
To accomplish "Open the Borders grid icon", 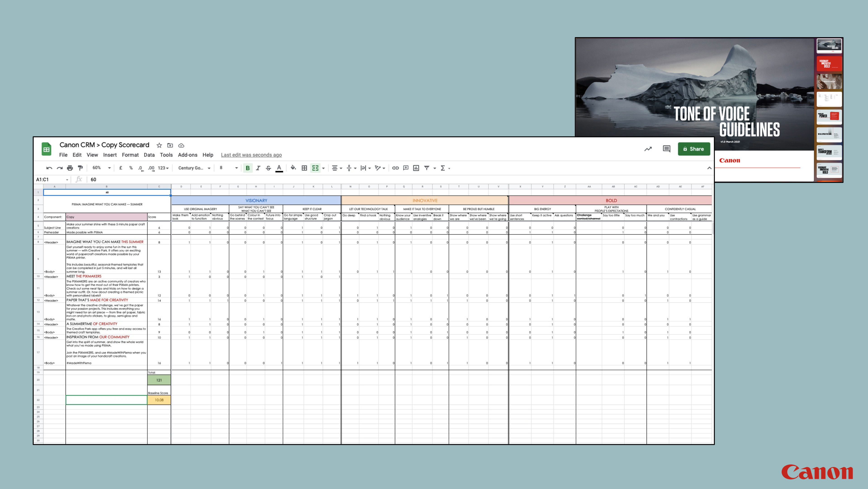I will click(x=304, y=168).
